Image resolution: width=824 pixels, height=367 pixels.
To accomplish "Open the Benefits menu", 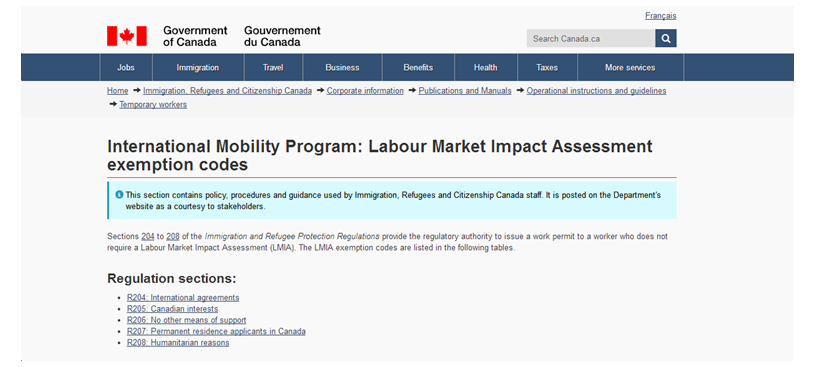I will pyautogui.click(x=418, y=67).
